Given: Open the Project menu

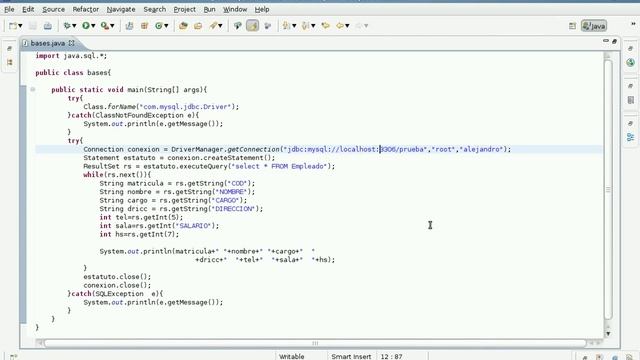Looking at the screenshot, I should tap(184, 9).
